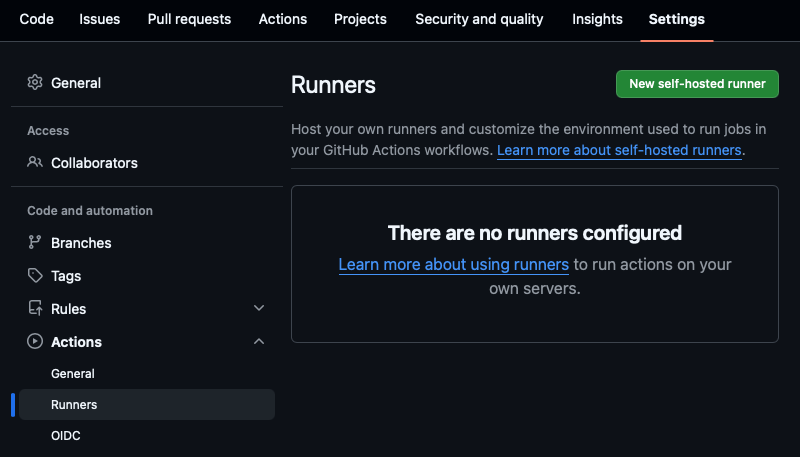Click the gear icon next to General

(x=35, y=82)
